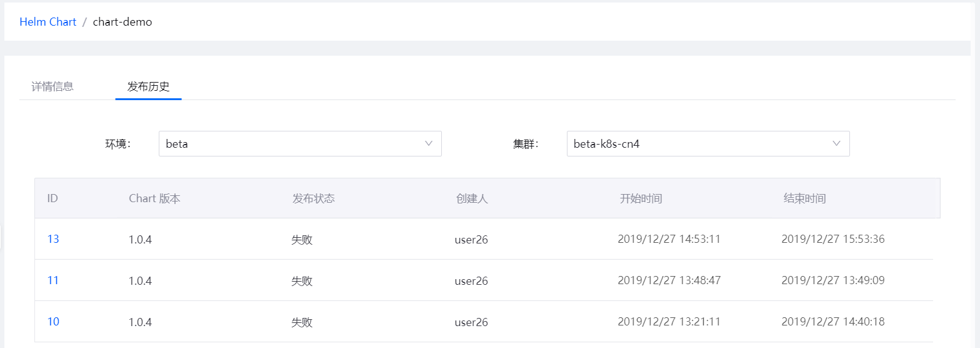
Task: Select chart-demo in the breadcrumb
Action: pyautogui.click(x=122, y=22)
